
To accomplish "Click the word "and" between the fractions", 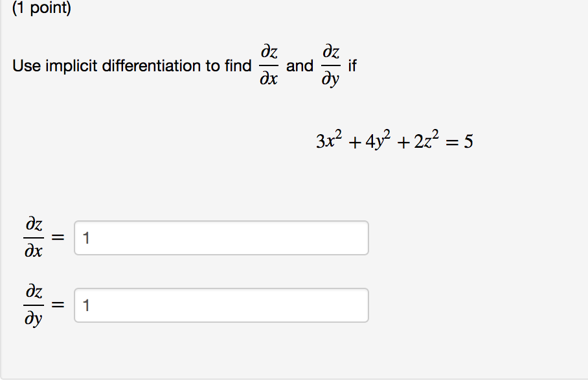I will (x=299, y=65).
